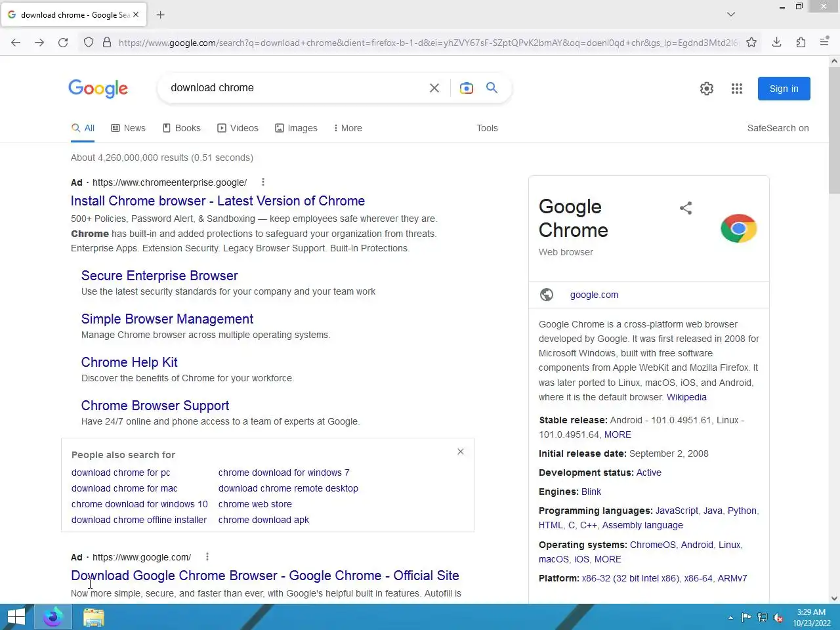This screenshot has width=840, height=630.
Task: Clear the search box with the X
Action: pyautogui.click(x=434, y=88)
